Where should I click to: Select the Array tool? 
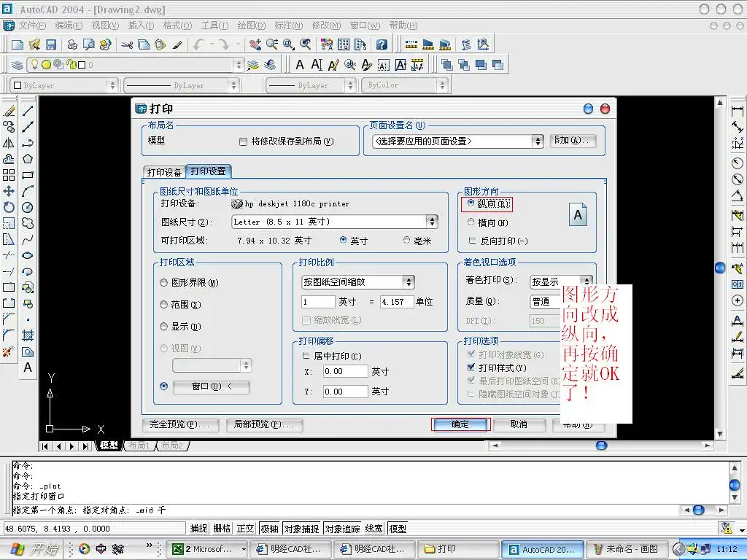pyautogui.click(x=9, y=175)
